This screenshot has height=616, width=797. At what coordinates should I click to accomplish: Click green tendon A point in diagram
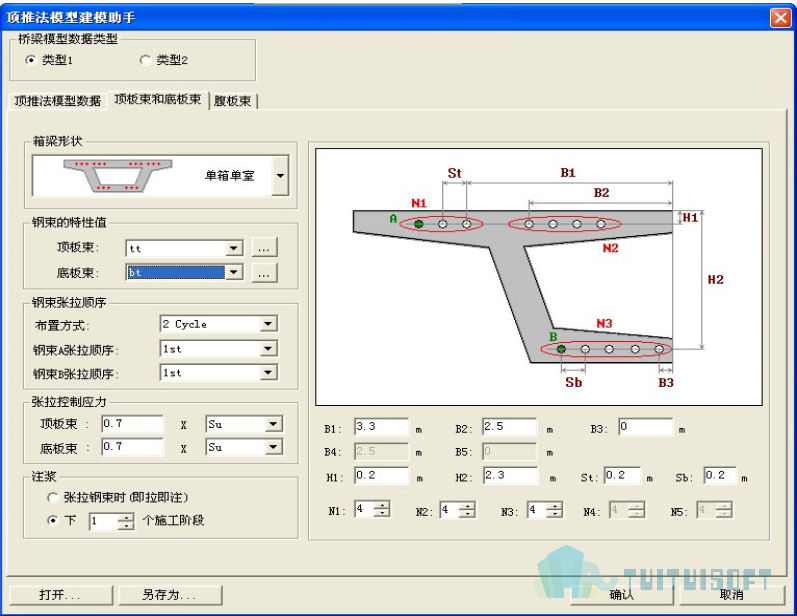coord(419,224)
